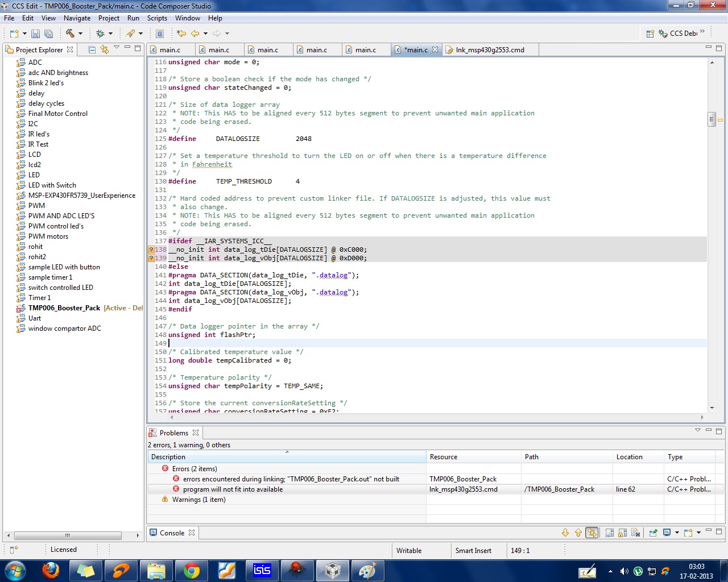Viewport: 728px width, 582px height.
Task: Select the 'program will not fit' error
Action: coord(233,489)
